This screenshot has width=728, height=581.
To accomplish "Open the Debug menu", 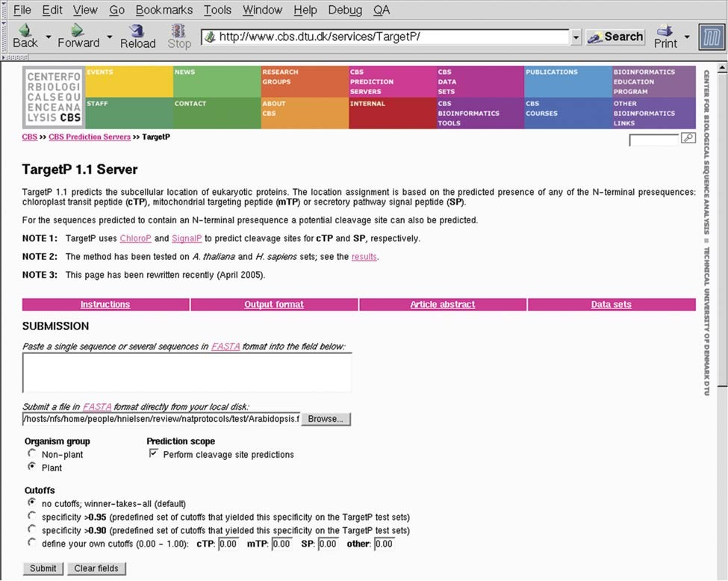I will pos(345,10).
